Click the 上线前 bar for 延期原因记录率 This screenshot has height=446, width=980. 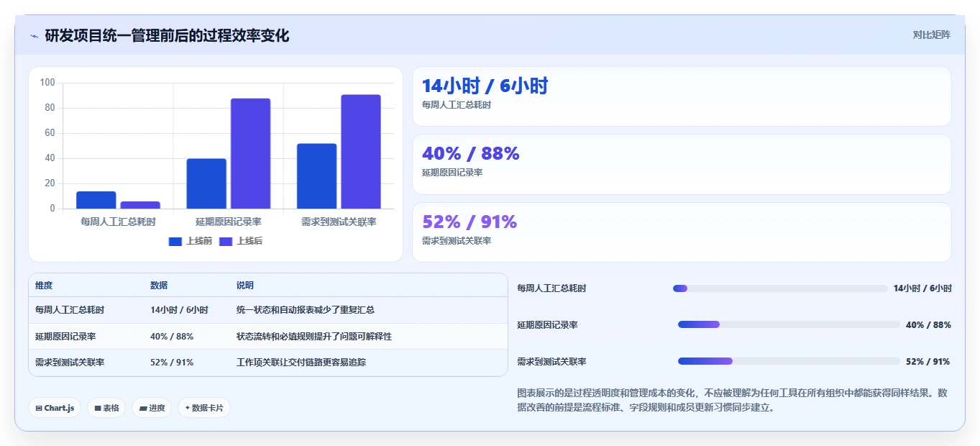pos(206,183)
